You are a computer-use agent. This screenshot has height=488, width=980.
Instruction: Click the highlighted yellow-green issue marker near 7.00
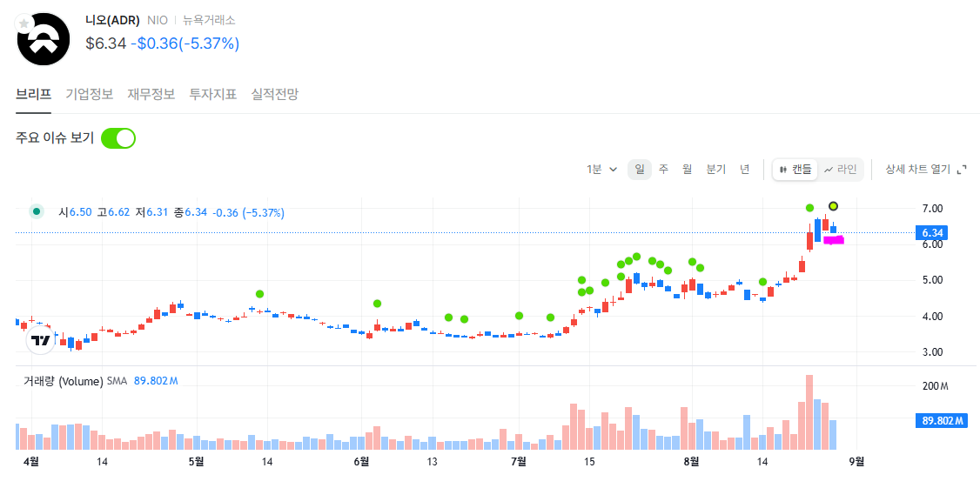833,206
